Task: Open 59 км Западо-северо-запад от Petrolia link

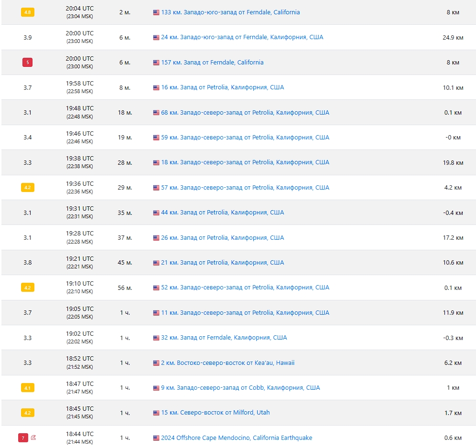Action: click(245, 138)
